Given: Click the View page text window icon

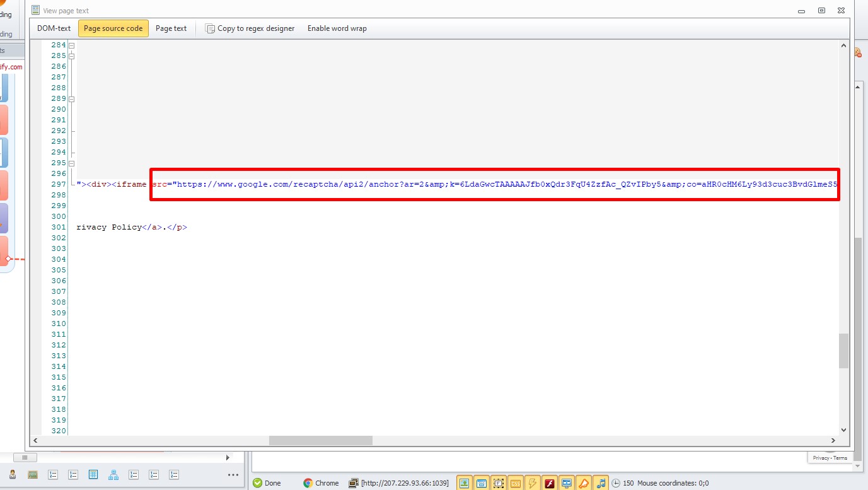Looking at the screenshot, I should pyautogui.click(x=35, y=10).
